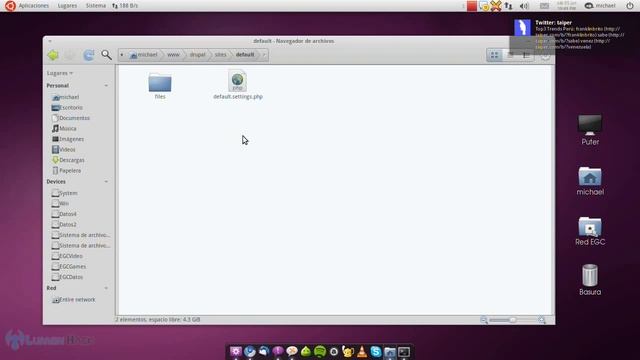Launch Skype from the dock
This screenshot has height=360, width=640.
pyautogui.click(x=376, y=351)
